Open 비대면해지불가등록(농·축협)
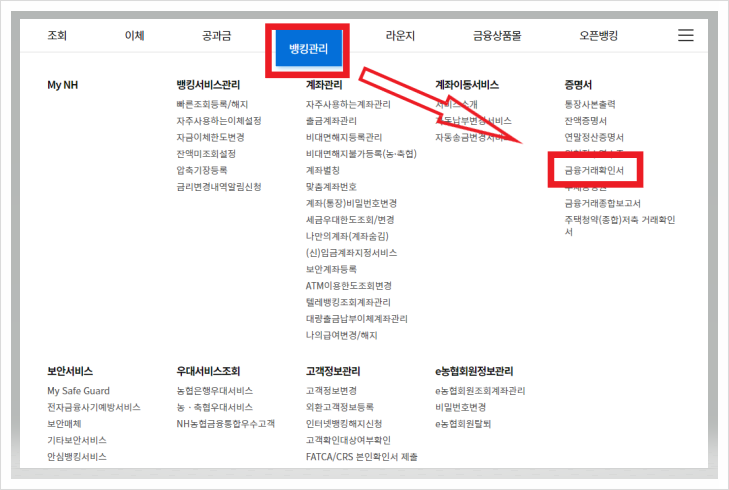The image size is (729, 490). [361, 154]
